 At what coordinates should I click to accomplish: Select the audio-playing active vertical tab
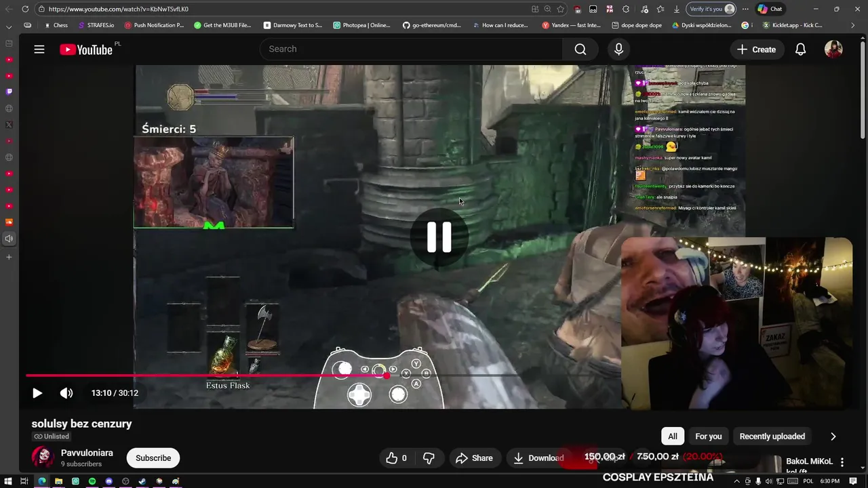[x=9, y=239]
